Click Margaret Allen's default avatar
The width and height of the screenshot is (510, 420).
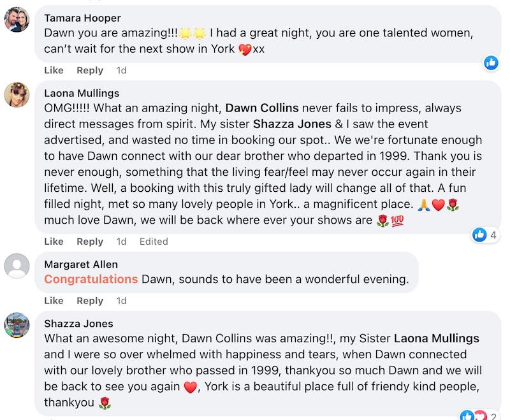click(x=17, y=266)
